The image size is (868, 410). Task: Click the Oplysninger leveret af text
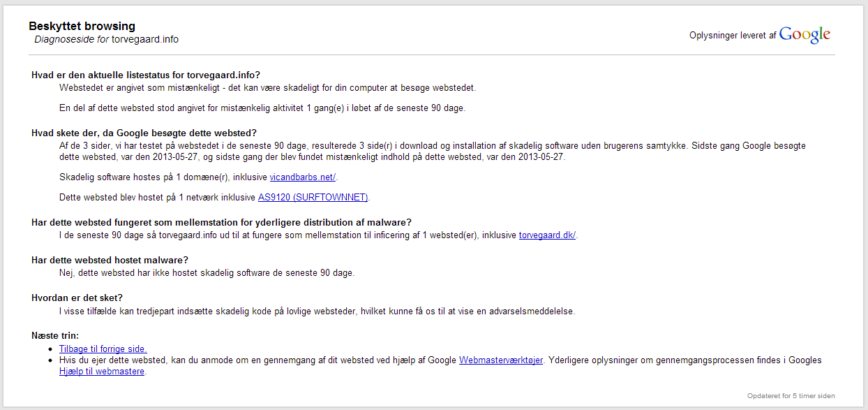coord(733,36)
